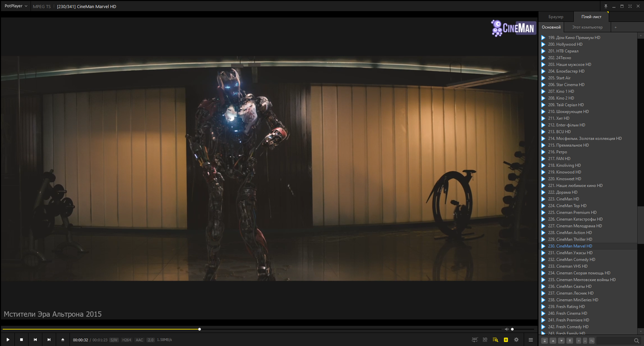Move selected item to top of playlist
This screenshot has width=644, height=346.
coord(545,341)
